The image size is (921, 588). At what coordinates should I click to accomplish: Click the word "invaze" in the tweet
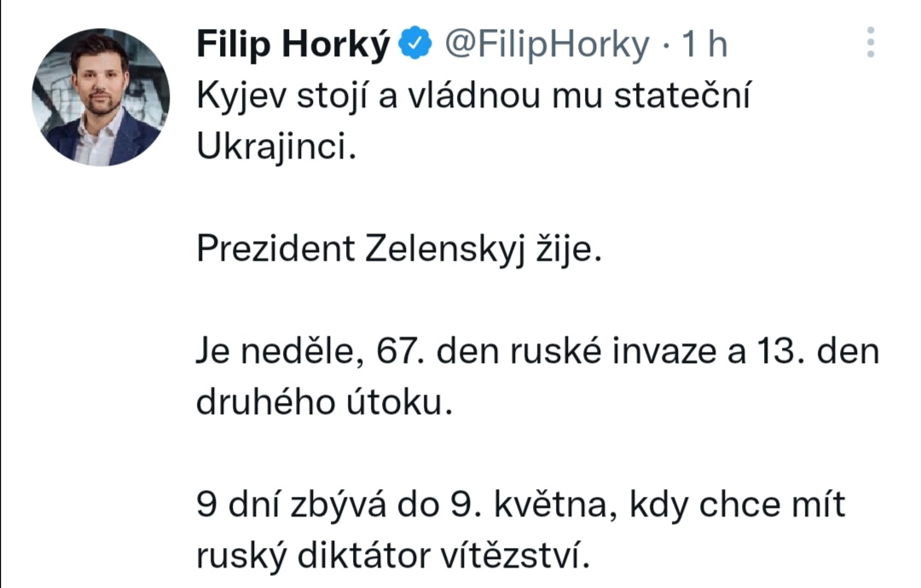coord(660,350)
